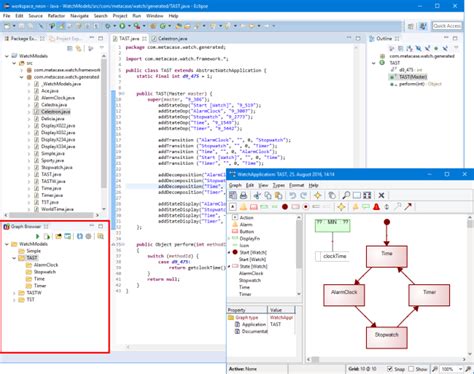
Task: Expand the com.metacase.watch.framework package
Action: tap(21, 70)
